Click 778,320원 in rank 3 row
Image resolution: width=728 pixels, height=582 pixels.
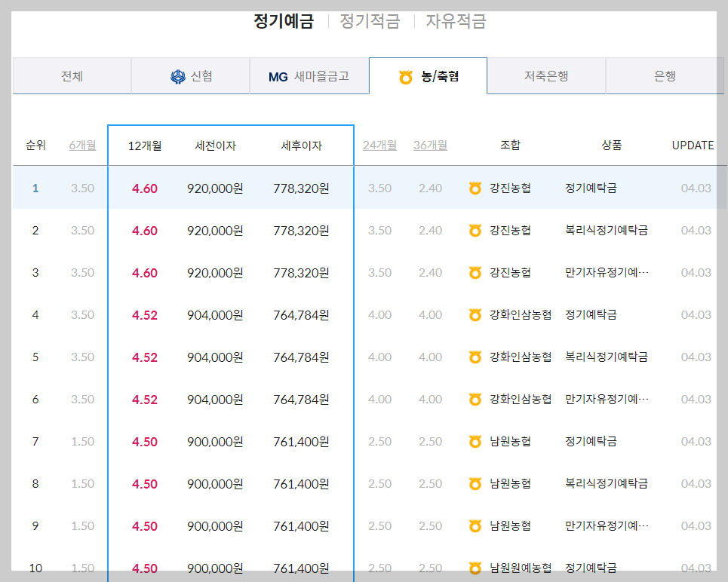301,273
